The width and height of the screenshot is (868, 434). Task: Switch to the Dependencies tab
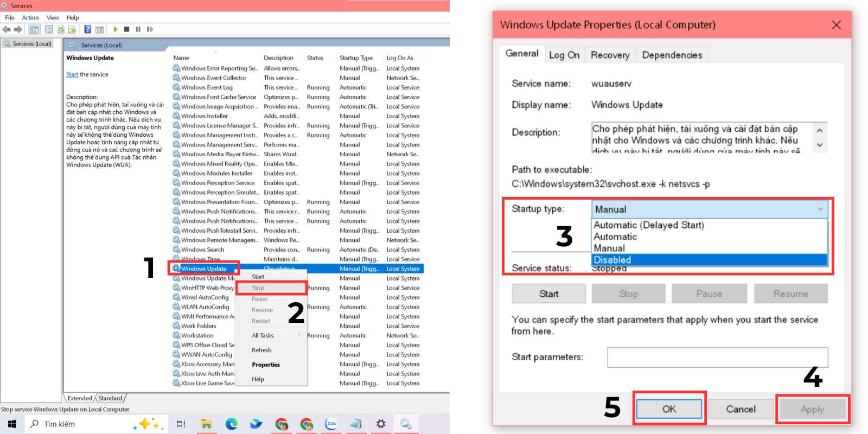point(672,55)
